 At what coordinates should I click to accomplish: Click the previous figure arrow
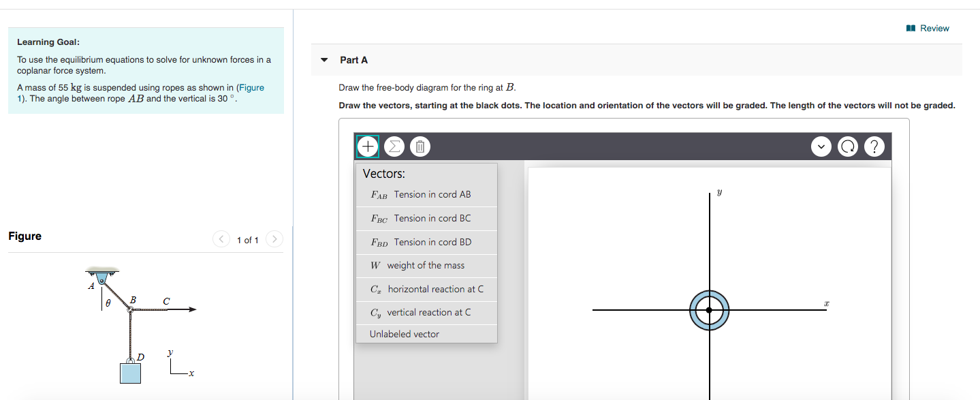click(221, 239)
